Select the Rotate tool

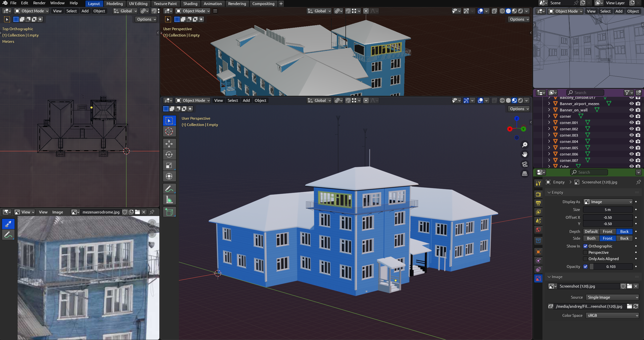169,154
